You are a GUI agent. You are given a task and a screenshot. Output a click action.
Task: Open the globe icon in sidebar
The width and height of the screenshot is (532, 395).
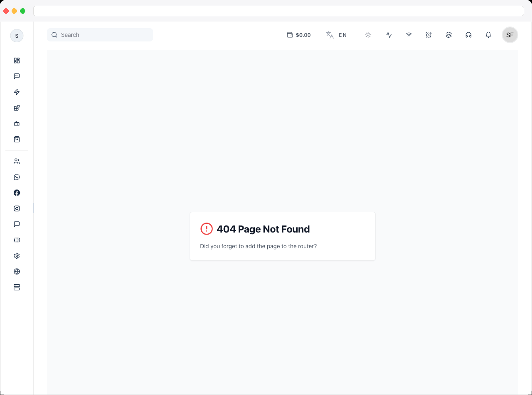point(17,271)
